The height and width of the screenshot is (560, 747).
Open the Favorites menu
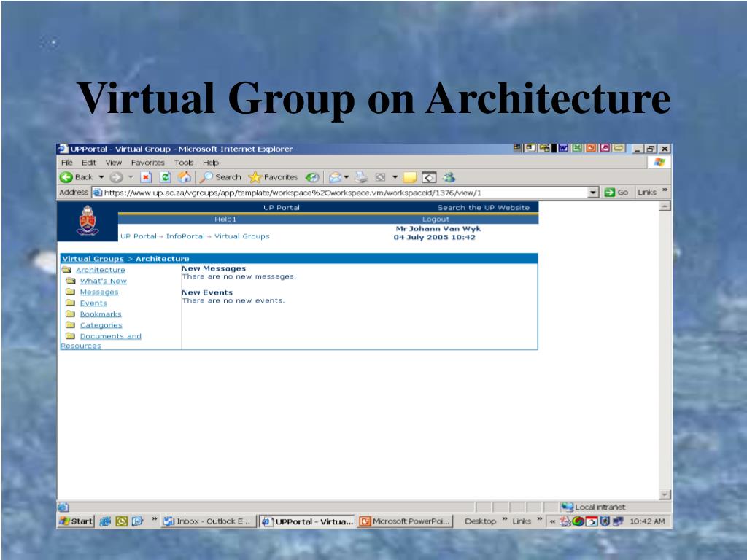[x=147, y=163]
